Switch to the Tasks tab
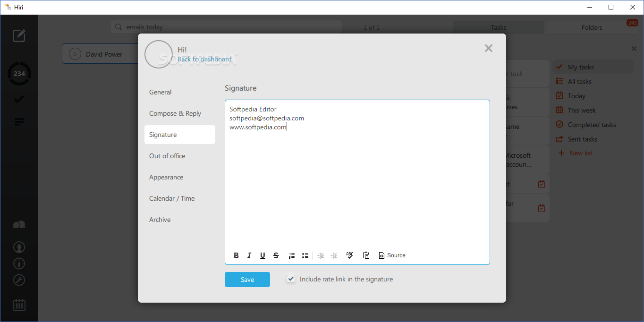This screenshot has height=322, width=644. coord(499,27)
